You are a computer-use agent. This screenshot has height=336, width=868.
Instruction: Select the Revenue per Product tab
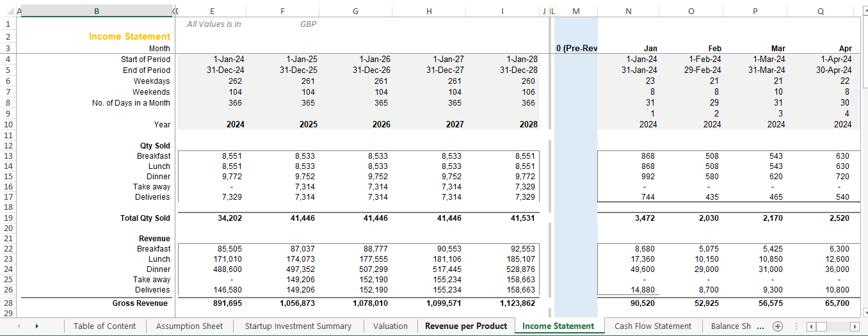click(466, 326)
